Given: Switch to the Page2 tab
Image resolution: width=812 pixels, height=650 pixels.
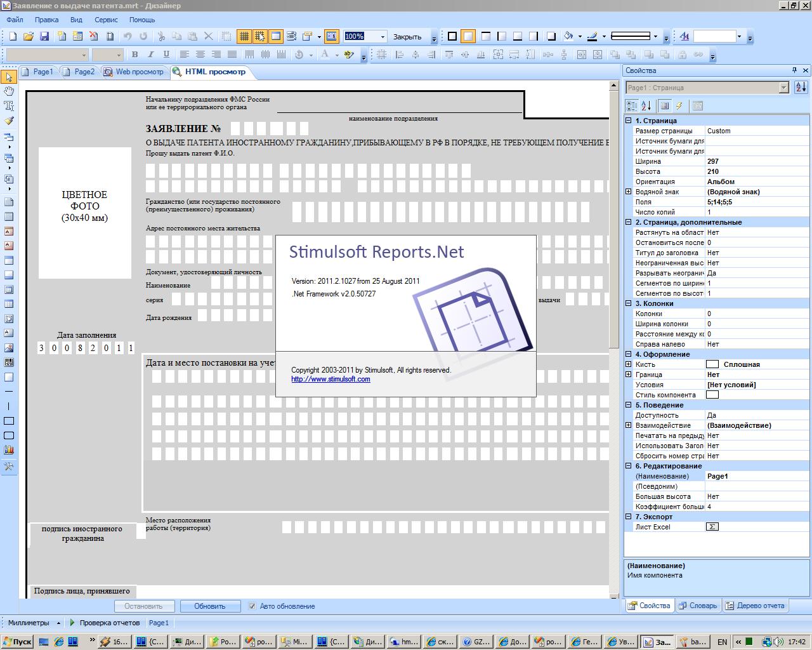Looking at the screenshot, I should pyautogui.click(x=78, y=72).
